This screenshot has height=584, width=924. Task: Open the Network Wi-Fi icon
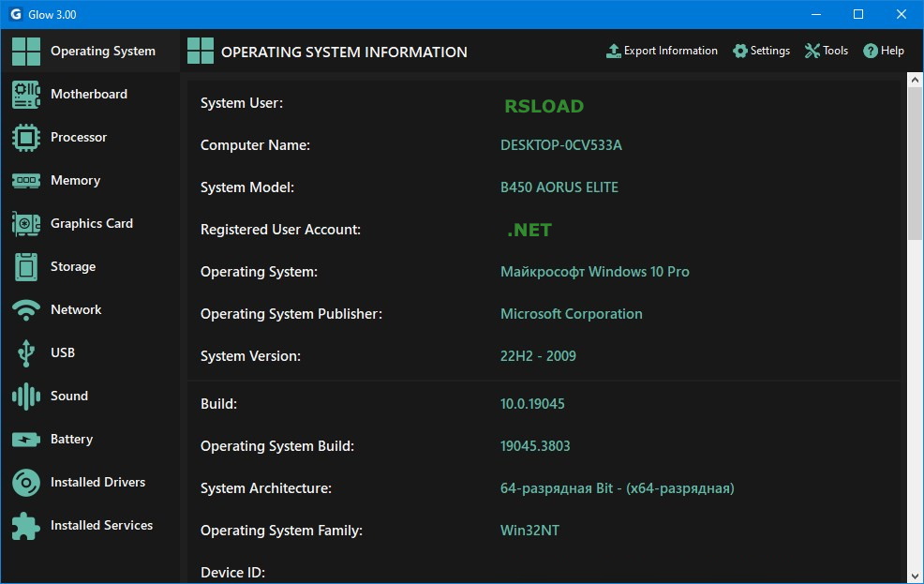(26, 310)
